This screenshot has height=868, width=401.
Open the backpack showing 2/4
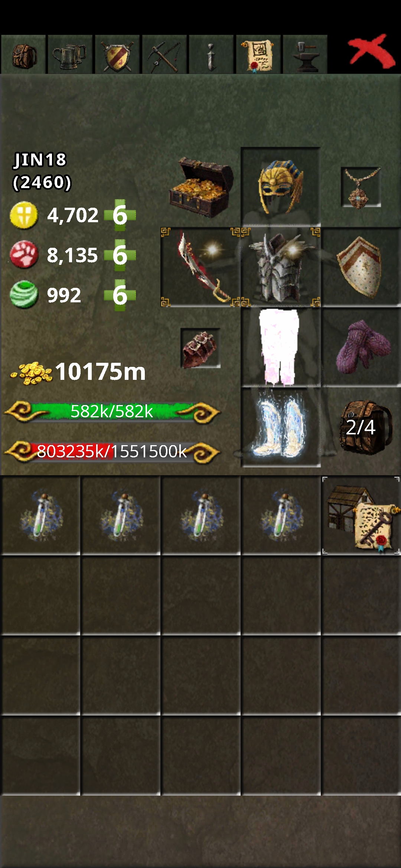(x=366, y=427)
